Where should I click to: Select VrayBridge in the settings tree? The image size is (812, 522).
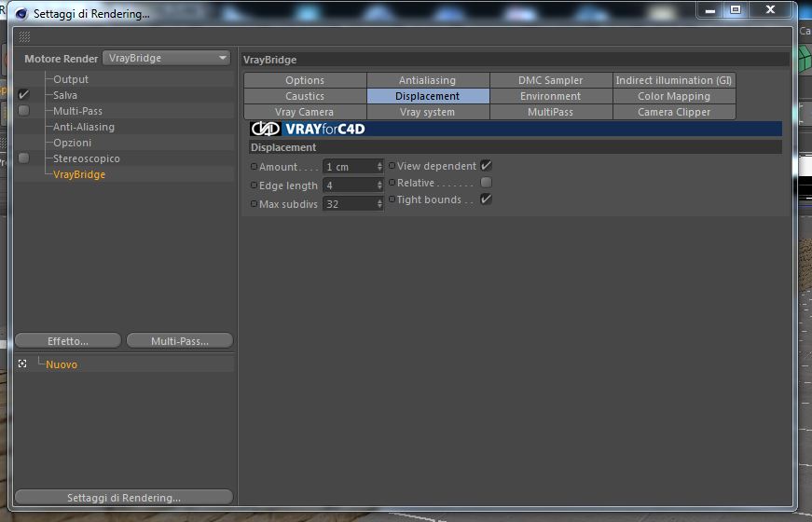coord(79,174)
